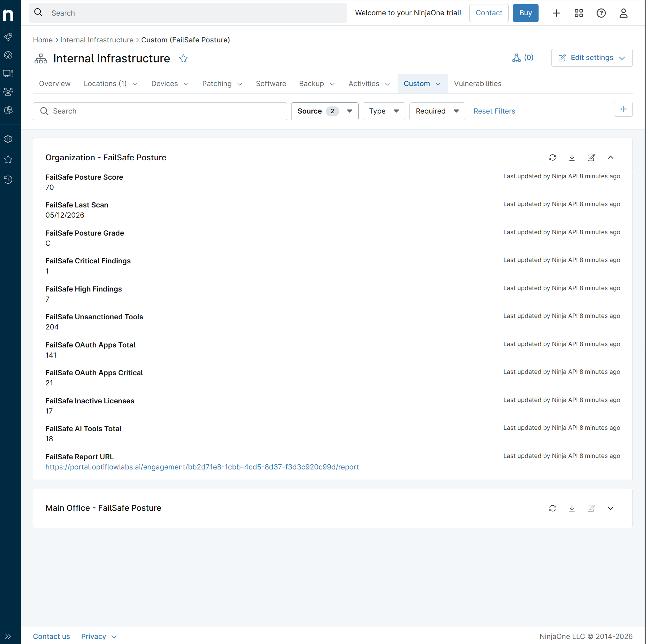Click the FailSafe Inactive Licenses label
Image resolution: width=646 pixels, height=644 pixels.
[90, 401]
